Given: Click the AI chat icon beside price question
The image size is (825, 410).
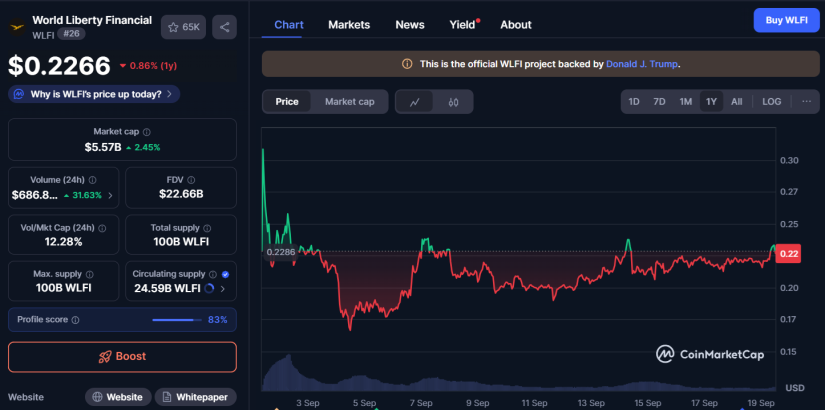Looking at the screenshot, I should (19, 95).
